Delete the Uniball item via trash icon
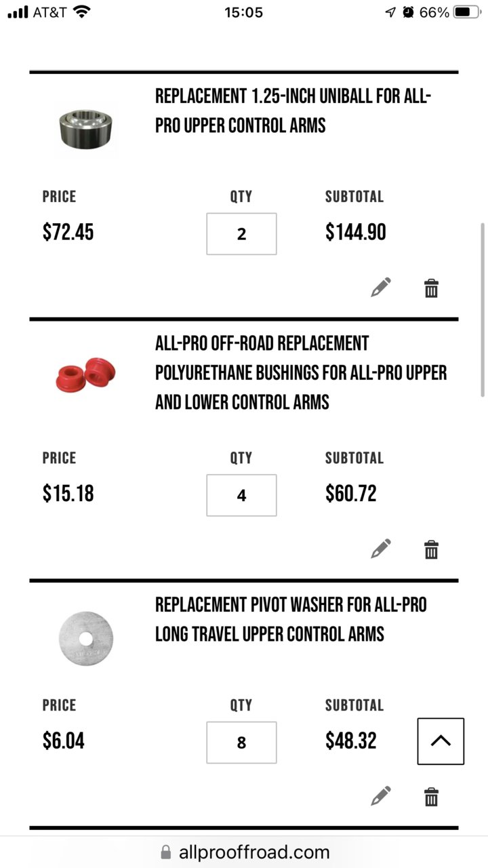This screenshot has height=868, width=488. pyautogui.click(x=431, y=288)
